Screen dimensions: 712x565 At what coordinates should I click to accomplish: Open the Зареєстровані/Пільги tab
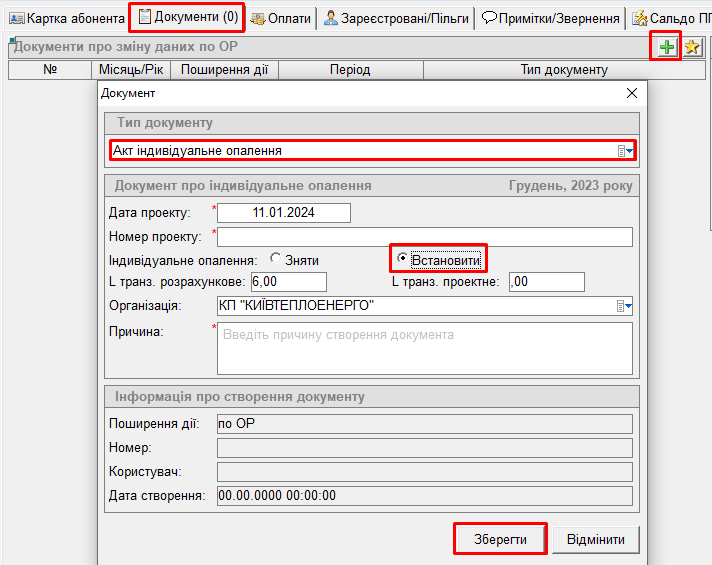tap(395, 18)
